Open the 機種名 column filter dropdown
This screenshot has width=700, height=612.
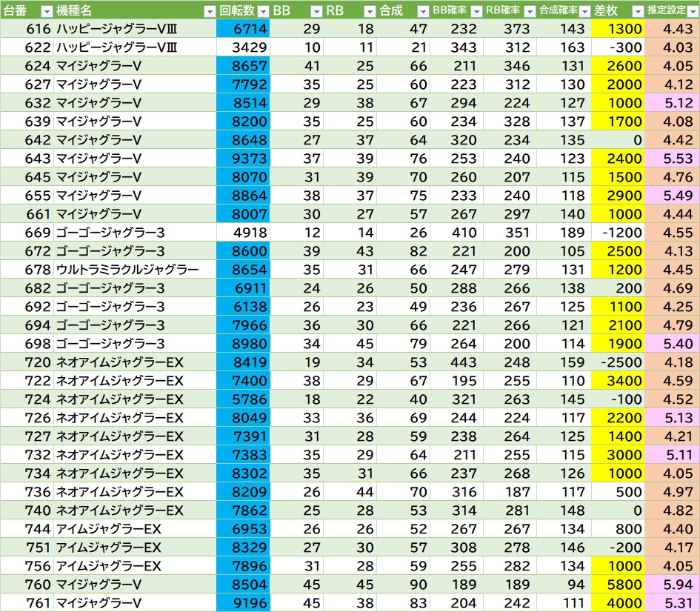coord(209,11)
